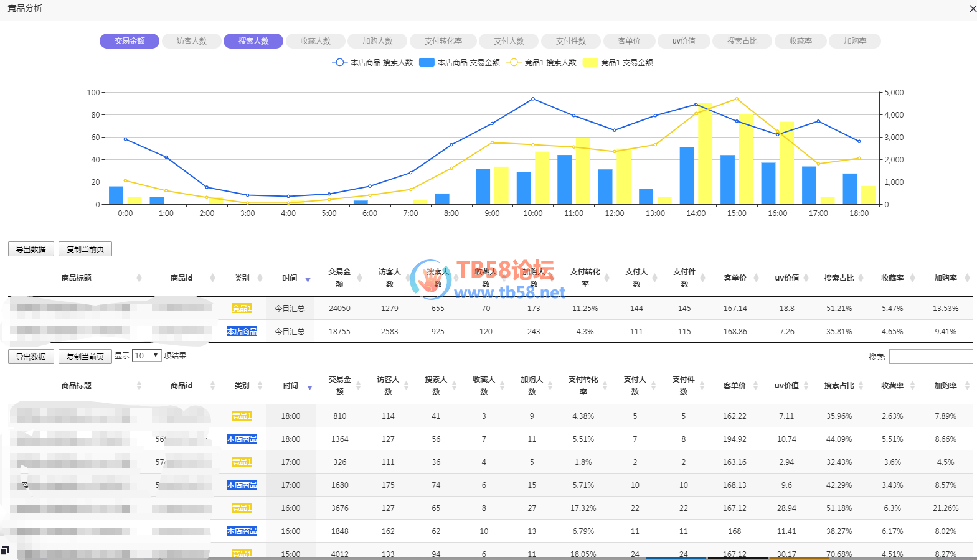The width and height of the screenshot is (977, 560).
Task: Sort upper table by 商品id arrows
Action: pyautogui.click(x=212, y=278)
